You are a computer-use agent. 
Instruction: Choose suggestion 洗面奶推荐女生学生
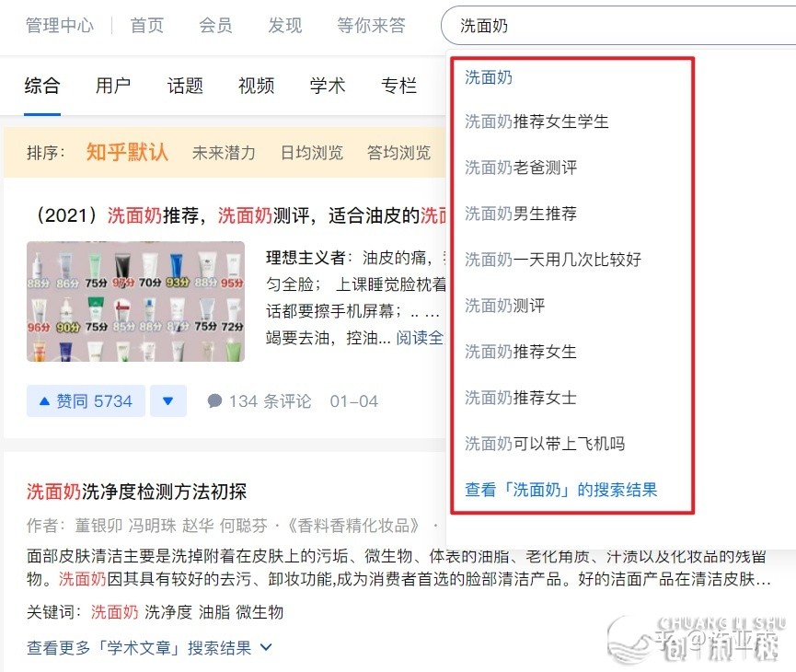pyautogui.click(x=536, y=122)
